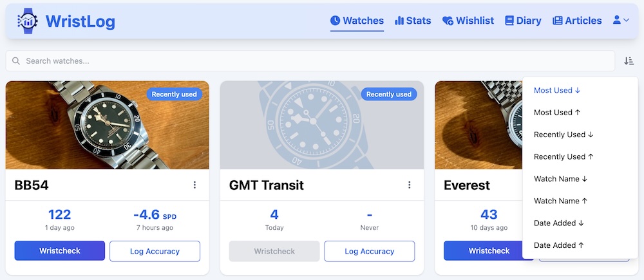Screen dimensions: 644x280
Task: Select Date Added ascending sort option
Action: 559,245
